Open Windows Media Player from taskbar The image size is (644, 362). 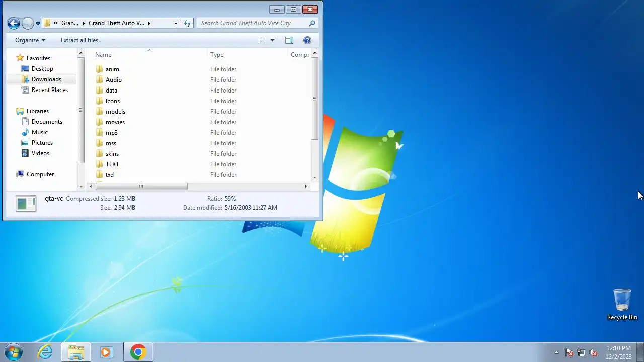[107, 352]
